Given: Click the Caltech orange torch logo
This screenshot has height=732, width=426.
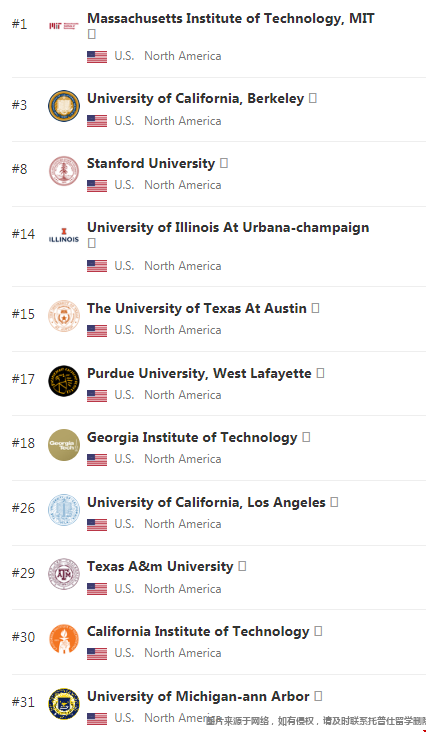Looking at the screenshot, I should (x=64, y=639).
